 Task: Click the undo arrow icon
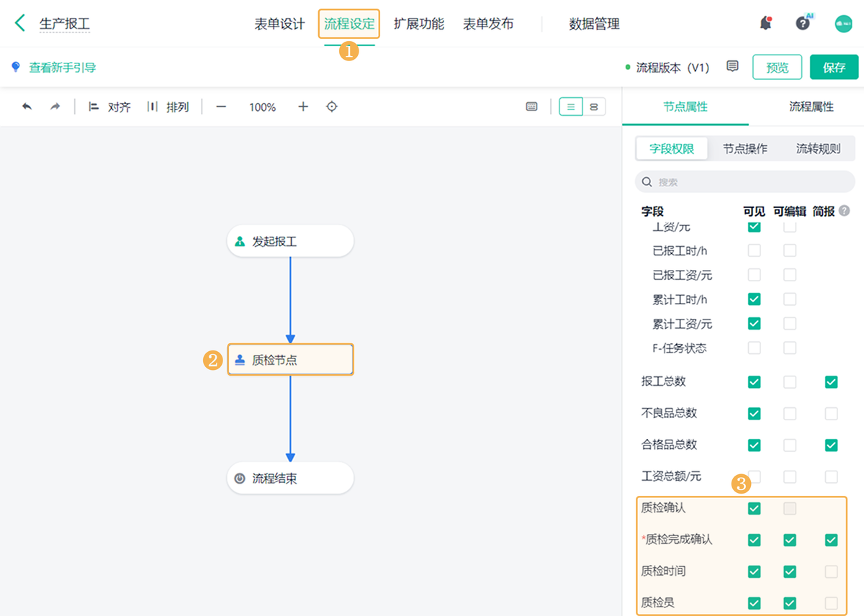click(27, 107)
